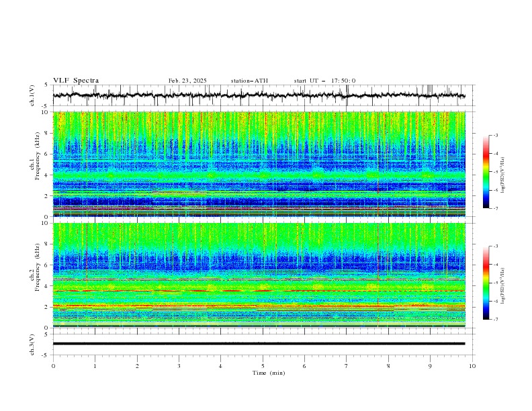Click the ch.3 flat voltage trace
Image resolution: width=532 pixels, height=411 pixels.
tap(259, 344)
